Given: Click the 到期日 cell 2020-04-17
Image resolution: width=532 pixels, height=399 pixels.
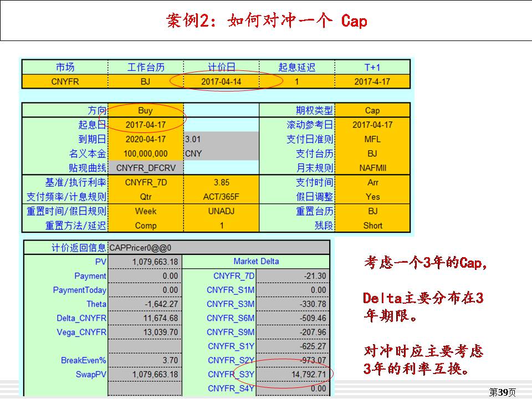Looking at the screenshot, I should click(x=145, y=139).
